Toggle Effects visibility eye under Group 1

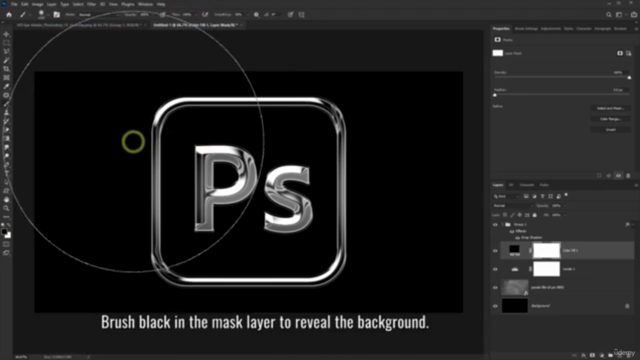[512, 231]
